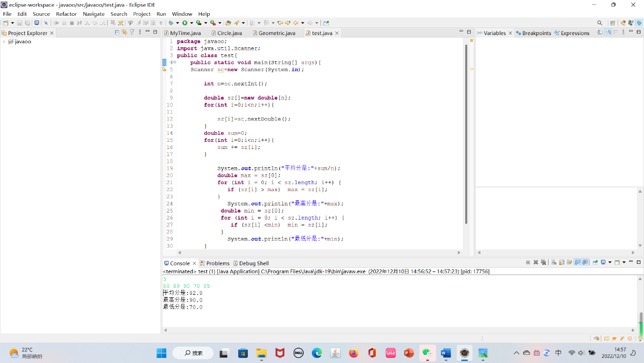644x363 pixels.
Task: Switch to the Geometric.java editor tab
Action: click(x=276, y=33)
